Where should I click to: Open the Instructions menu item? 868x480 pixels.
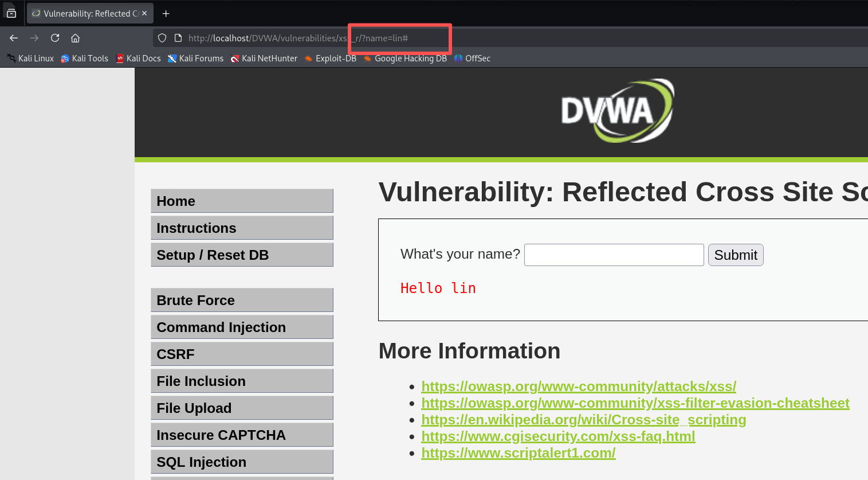pyautogui.click(x=242, y=228)
